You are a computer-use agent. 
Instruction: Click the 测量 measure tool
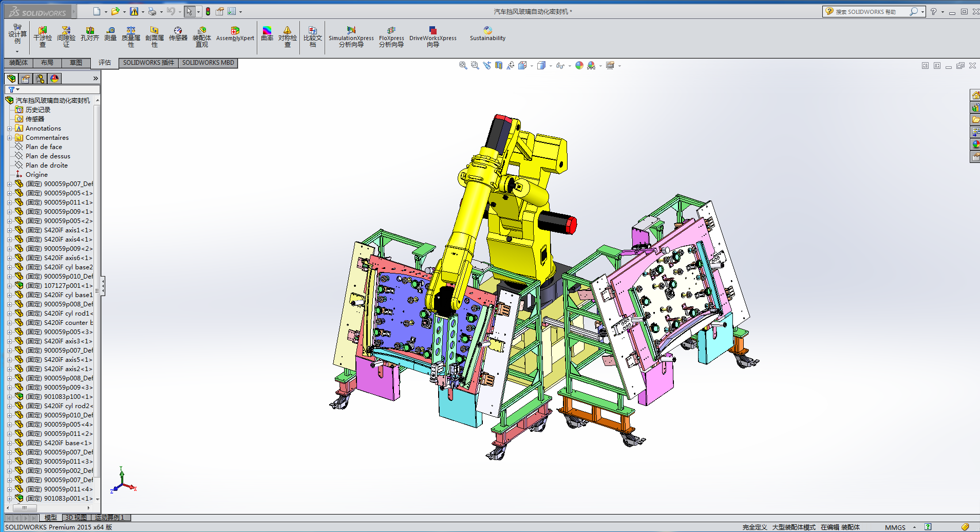click(x=110, y=34)
